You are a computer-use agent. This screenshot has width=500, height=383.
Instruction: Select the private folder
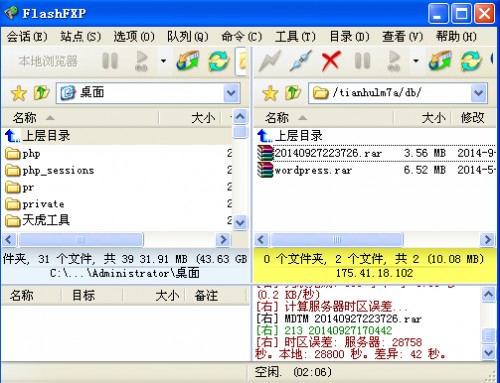pos(117,204)
